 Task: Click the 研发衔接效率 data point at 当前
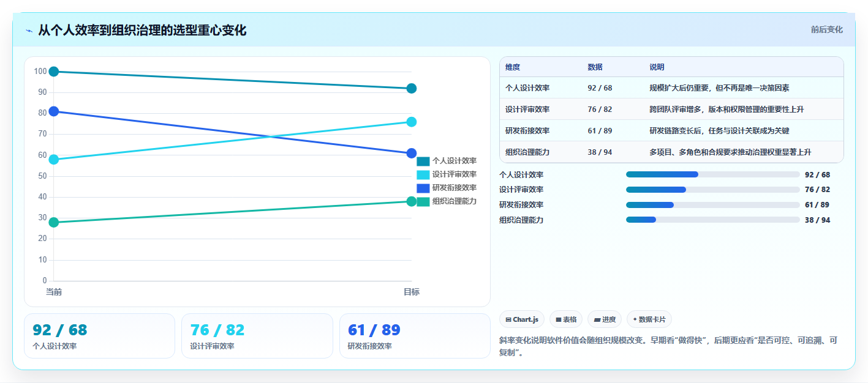pyautogui.click(x=54, y=111)
